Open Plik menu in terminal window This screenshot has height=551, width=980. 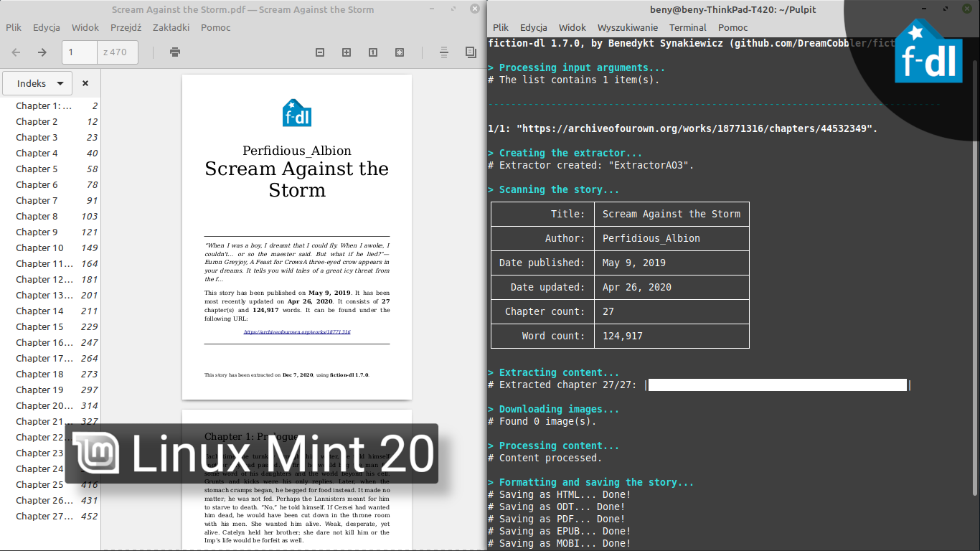501,27
